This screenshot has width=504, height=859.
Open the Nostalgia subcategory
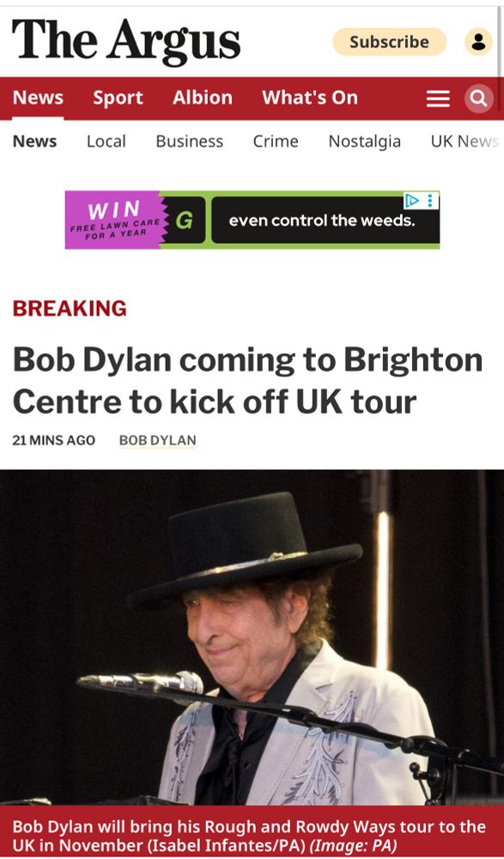pyautogui.click(x=364, y=142)
